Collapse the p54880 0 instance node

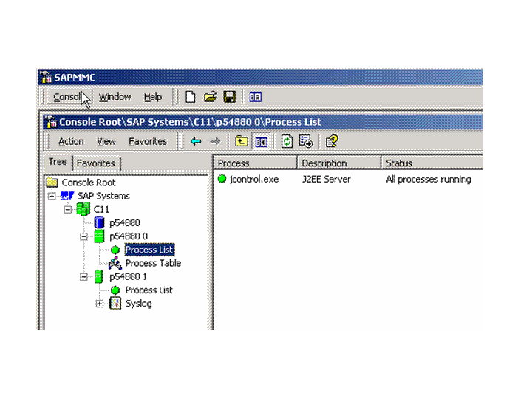click(83, 236)
